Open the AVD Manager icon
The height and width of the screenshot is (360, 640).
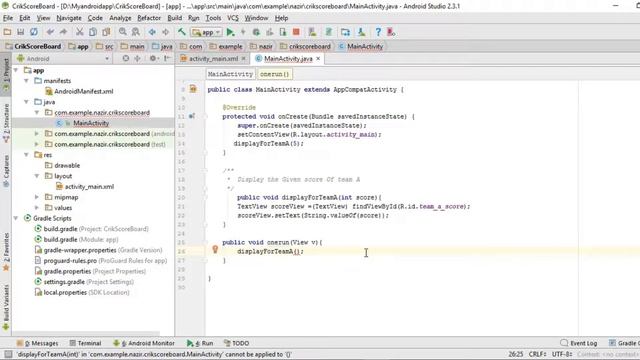(x=312, y=32)
